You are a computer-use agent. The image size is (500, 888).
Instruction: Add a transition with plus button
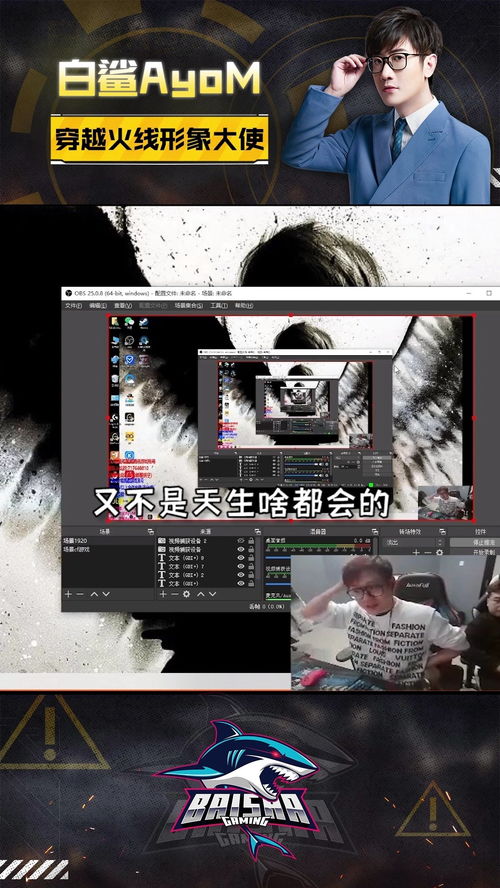(416, 552)
